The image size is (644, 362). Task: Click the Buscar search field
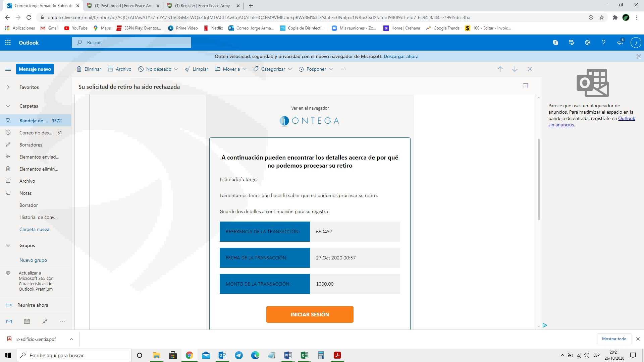[x=134, y=43]
